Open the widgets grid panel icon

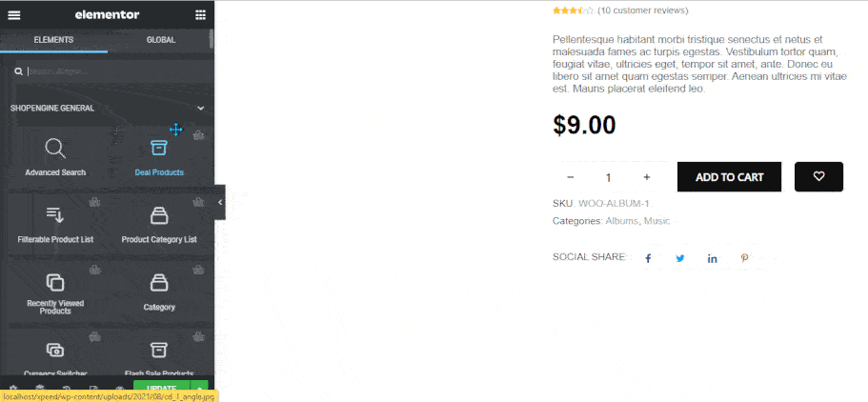200,14
